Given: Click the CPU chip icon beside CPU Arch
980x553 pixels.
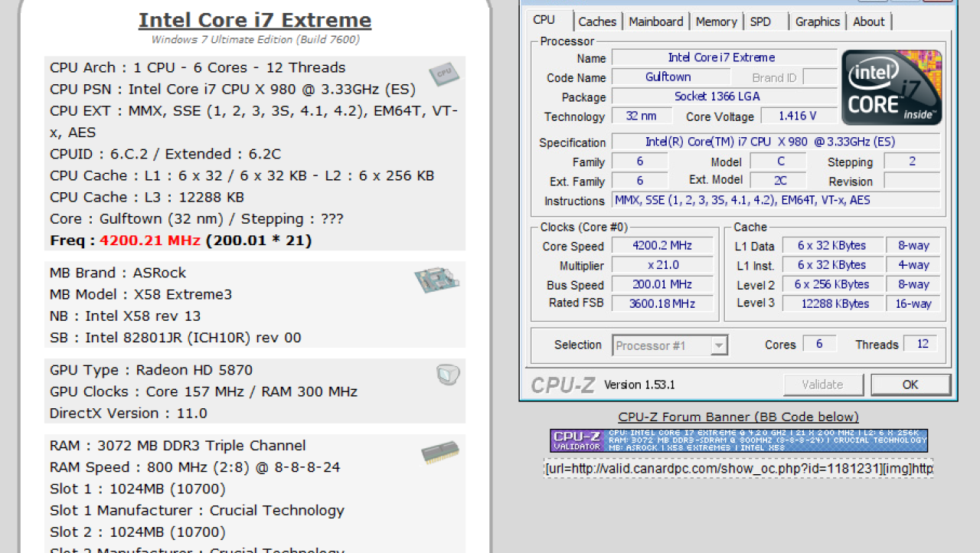Looking at the screenshot, I should [x=443, y=74].
